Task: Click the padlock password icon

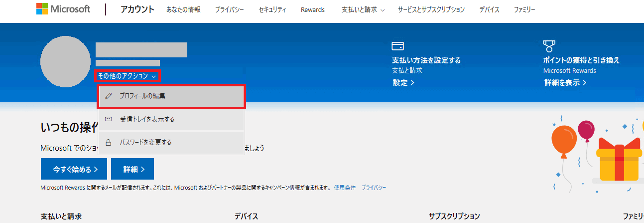Action: click(x=109, y=143)
